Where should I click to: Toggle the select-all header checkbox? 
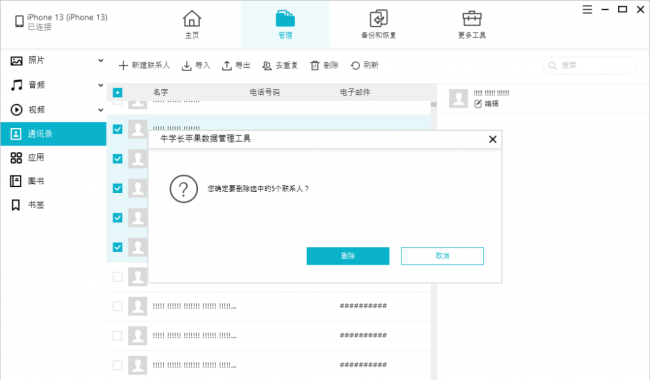118,92
